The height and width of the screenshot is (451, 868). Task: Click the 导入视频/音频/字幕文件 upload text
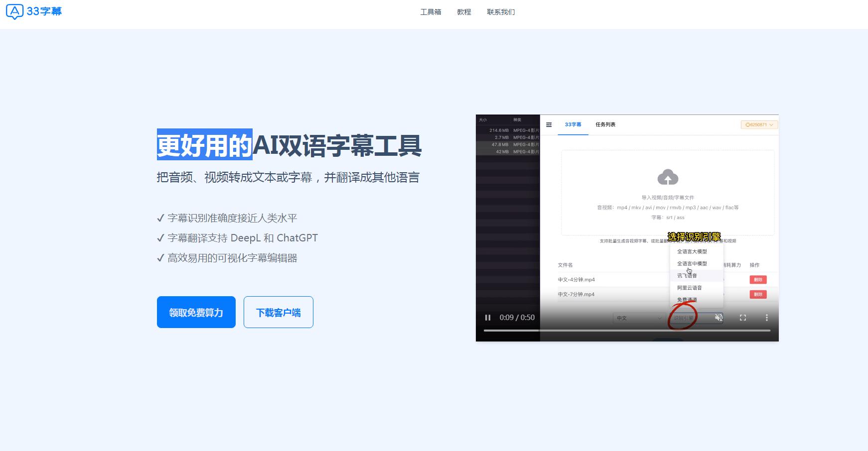[668, 198]
